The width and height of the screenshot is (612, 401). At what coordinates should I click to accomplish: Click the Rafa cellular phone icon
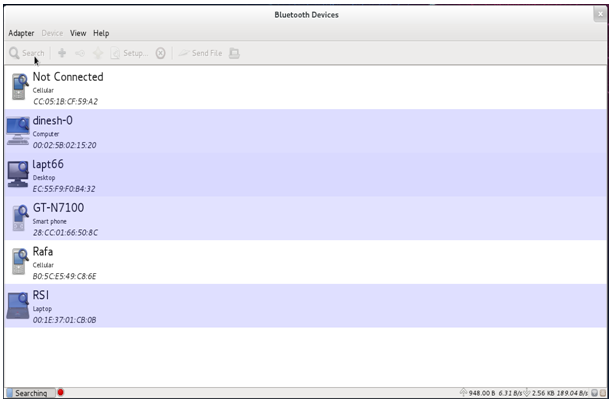(x=18, y=261)
